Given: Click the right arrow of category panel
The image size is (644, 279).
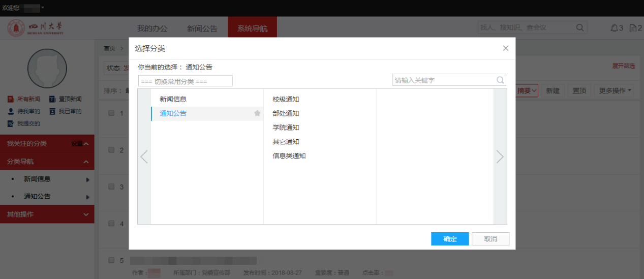Looking at the screenshot, I should pos(500,157).
